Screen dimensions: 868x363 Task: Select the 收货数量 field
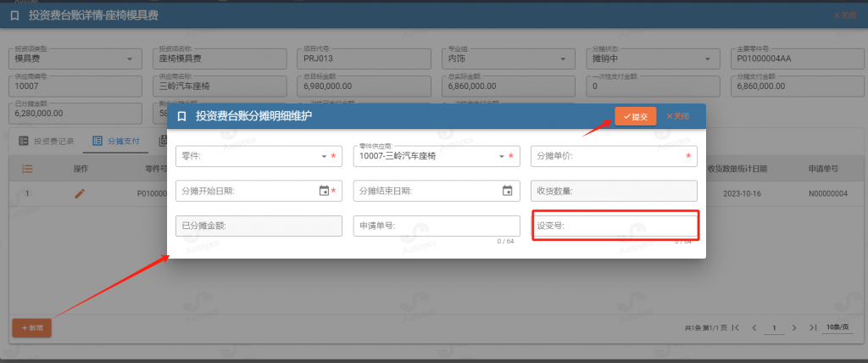pyautogui.click(x=614, y=191)
